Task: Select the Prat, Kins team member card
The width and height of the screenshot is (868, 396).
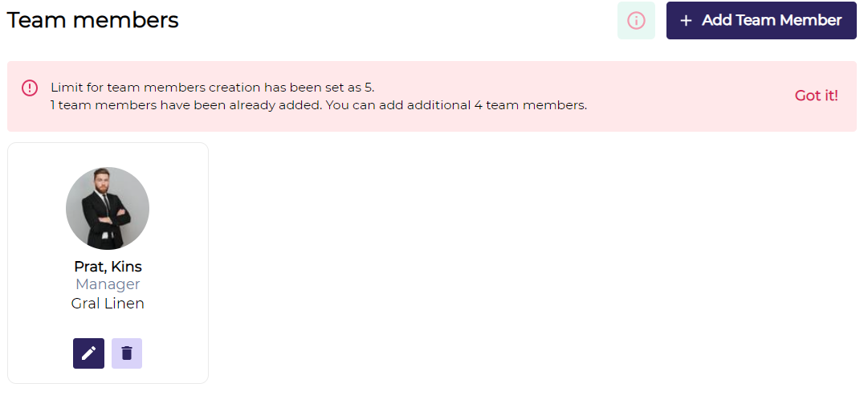Action: pos(108,263)
